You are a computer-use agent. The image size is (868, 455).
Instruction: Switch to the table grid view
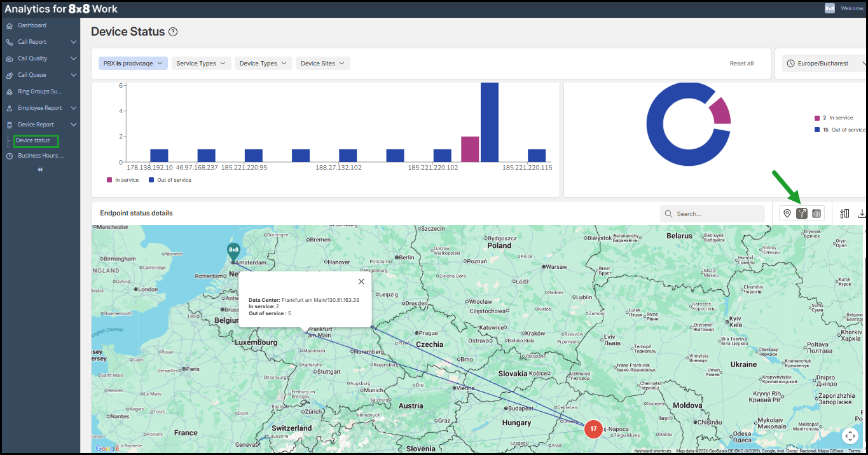click(816, 214)
